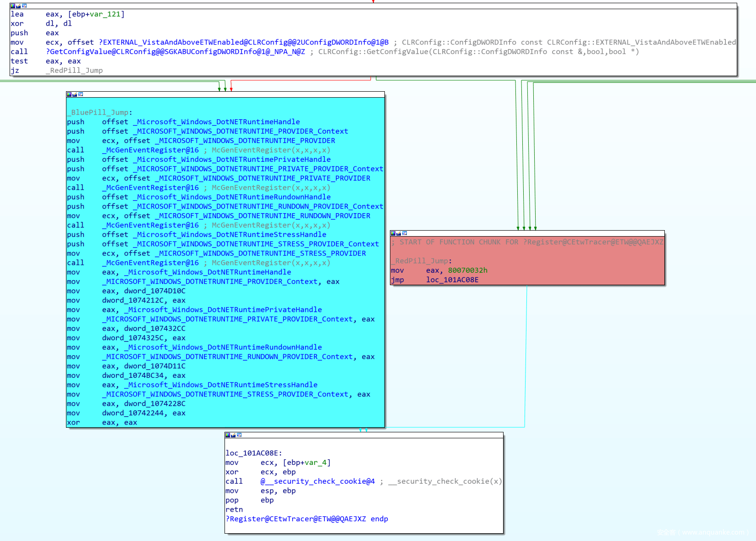This screenshot has height=541, width=756.
Task: Select mov ecx offset _MICROSOFT_WINDOWS_DOTNETRUNTIME_PROVIDER operand
Action: tap(245, 141)
